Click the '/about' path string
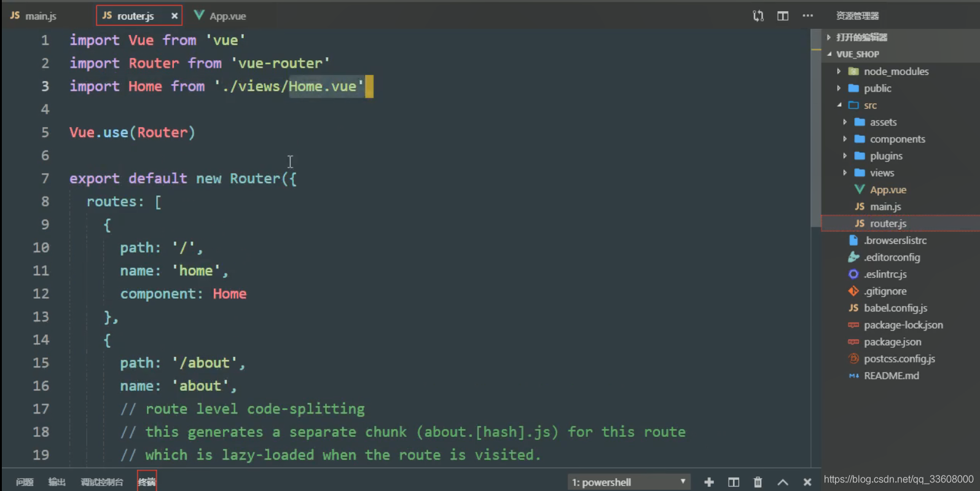Image resolution: width=980 pixels, height=491 pixels. (205, 363)
